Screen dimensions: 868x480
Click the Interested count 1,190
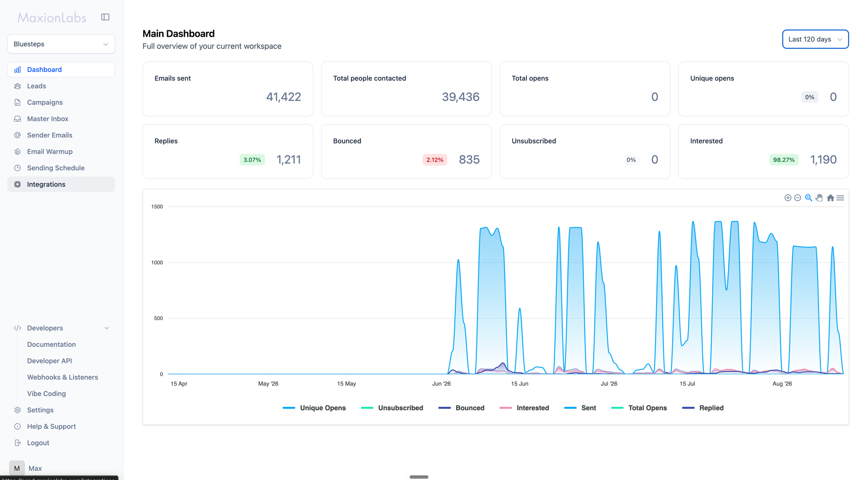coord(823,160)
